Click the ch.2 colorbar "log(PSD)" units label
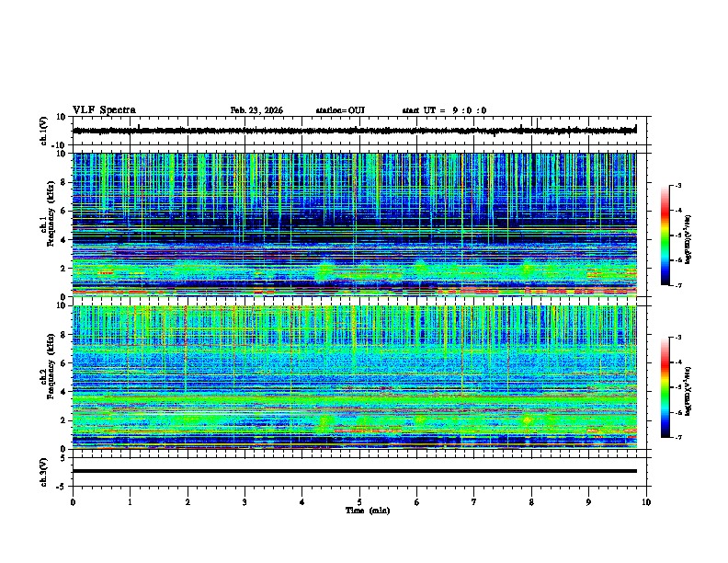 688,391
